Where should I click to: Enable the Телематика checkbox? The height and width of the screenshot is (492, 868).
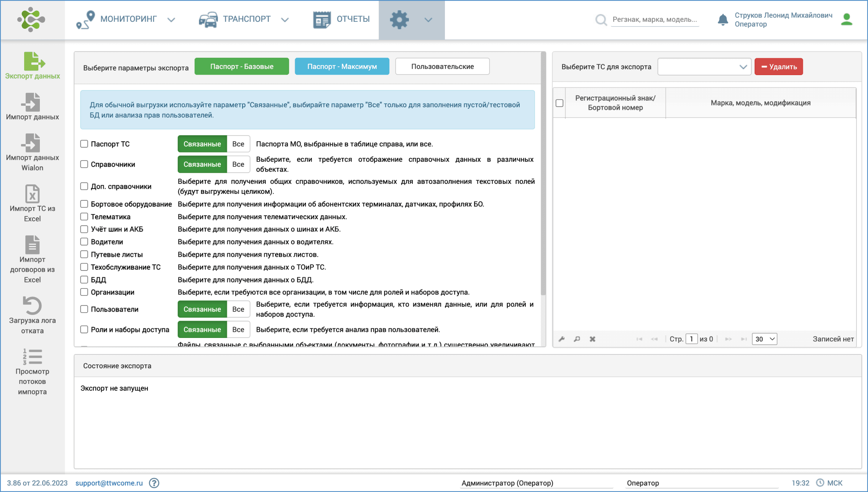(x=84, y=217)
